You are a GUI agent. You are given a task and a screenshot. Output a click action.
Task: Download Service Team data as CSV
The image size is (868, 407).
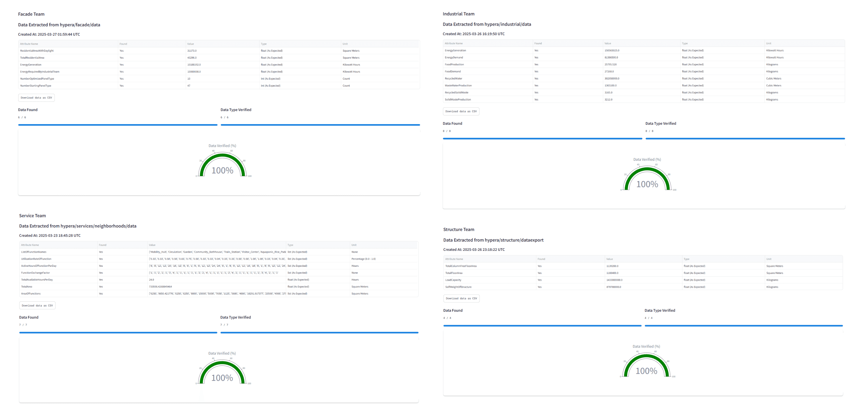click(37, 306)
